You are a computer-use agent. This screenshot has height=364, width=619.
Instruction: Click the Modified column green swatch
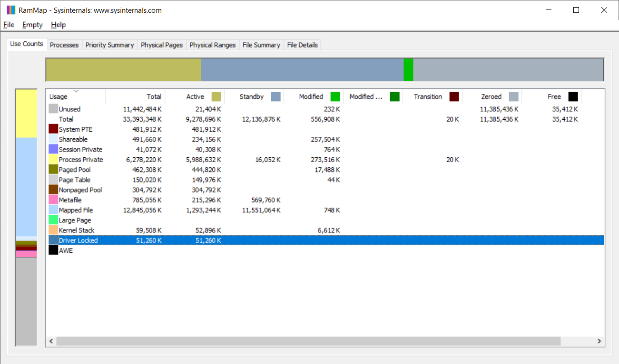coord(335,96)
